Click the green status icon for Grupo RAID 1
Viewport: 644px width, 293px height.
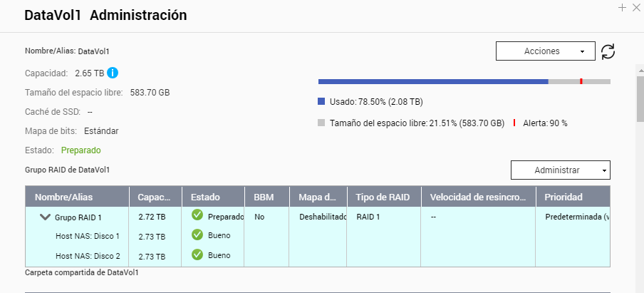(197, 215)
